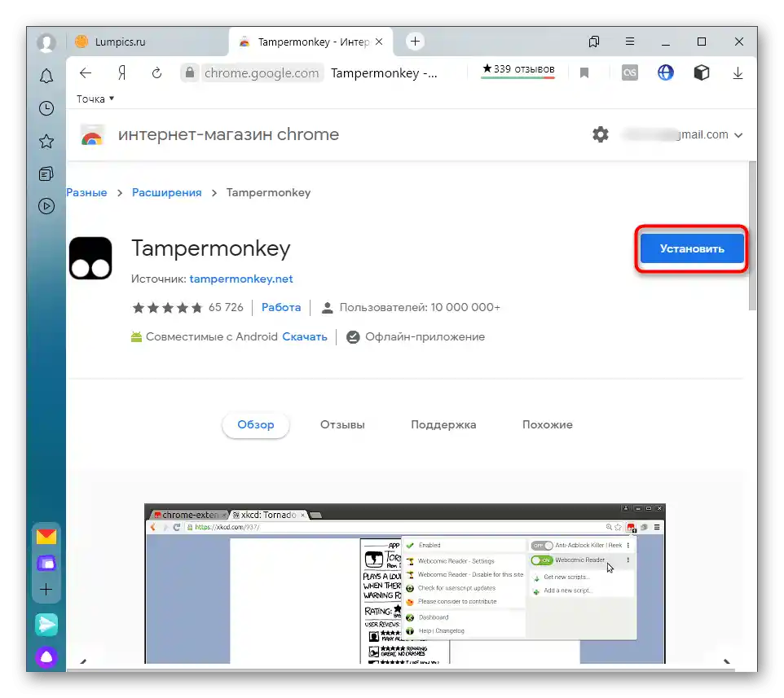Open purple disk icon in sidebar
784x698 pixels.
pyautogui.click(x=46, y=564)
